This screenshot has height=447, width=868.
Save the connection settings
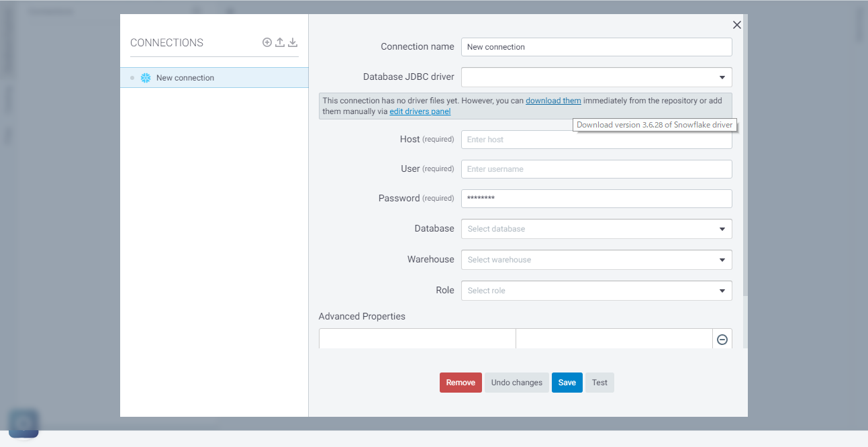pyautogui.click(x=567, y=382)
